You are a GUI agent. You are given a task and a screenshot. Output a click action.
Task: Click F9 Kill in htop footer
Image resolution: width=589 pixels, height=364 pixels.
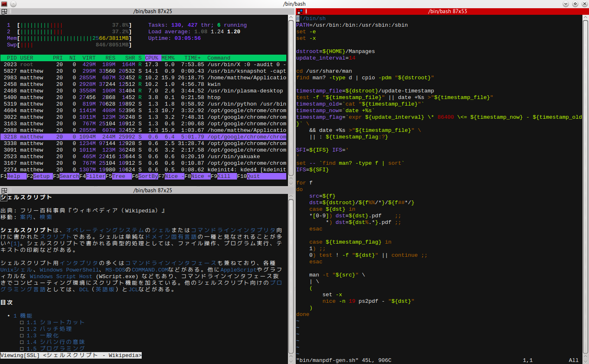224,176
